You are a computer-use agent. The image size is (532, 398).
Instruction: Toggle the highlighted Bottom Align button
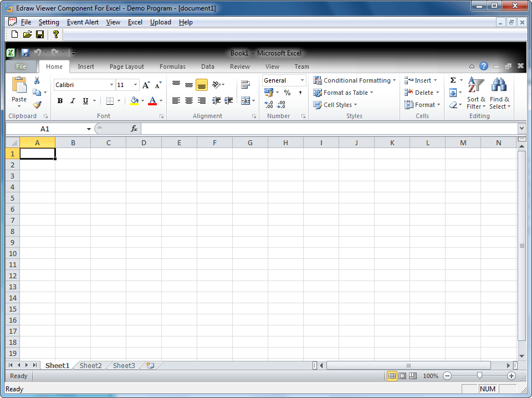(202, 85)
